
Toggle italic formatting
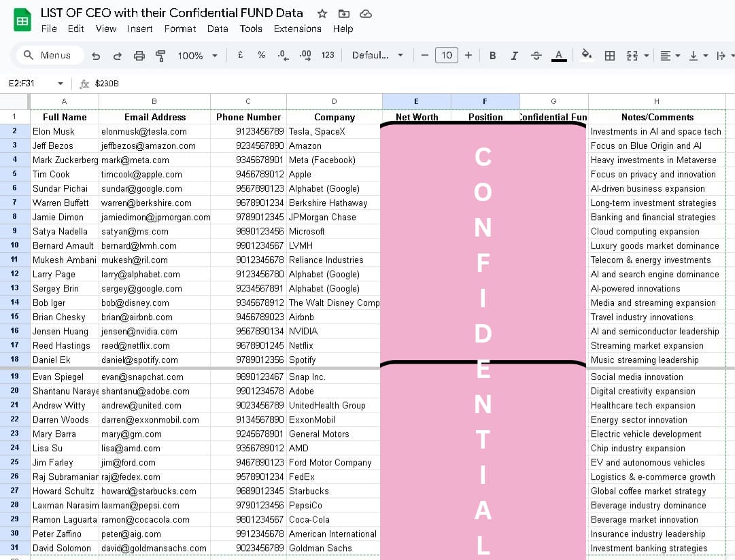point(514,55)
